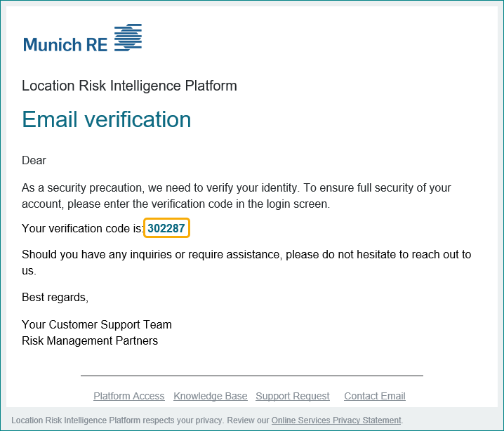Image resolution: width=504 pixels, height=431 pixels.
Task: Click the inquiries or assistance paragraph
Action: (246, 263)
